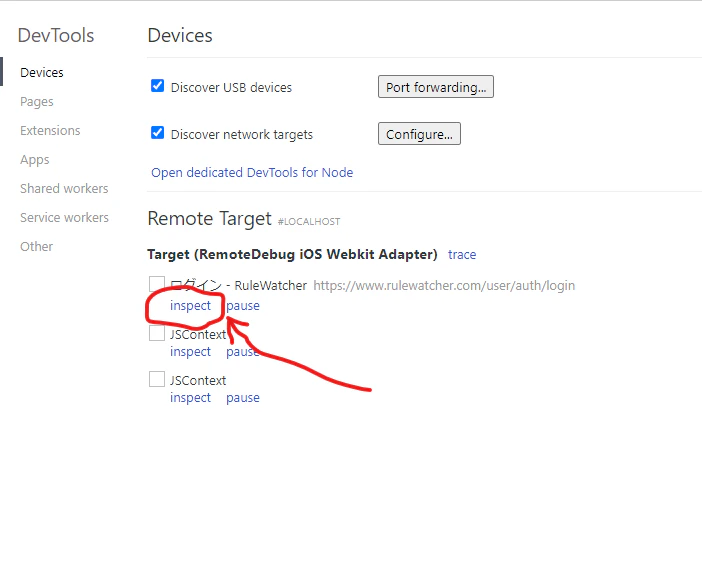This screenshot has height=575, width=702.
Task: Click the rulewatcher.com login URL text
Action: tap(444, 285)
